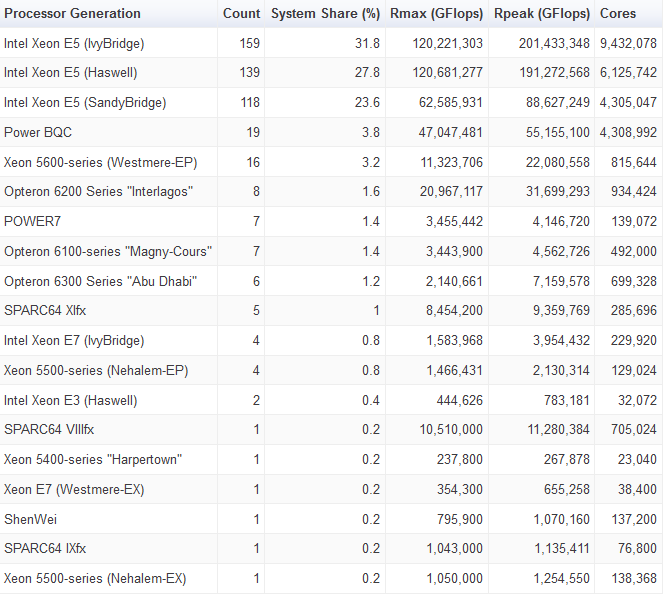The width and height of the screenshot is (665, 595).
Task: Select system share value 23.6
Action: pyautogui.click(x=367, y=103)
